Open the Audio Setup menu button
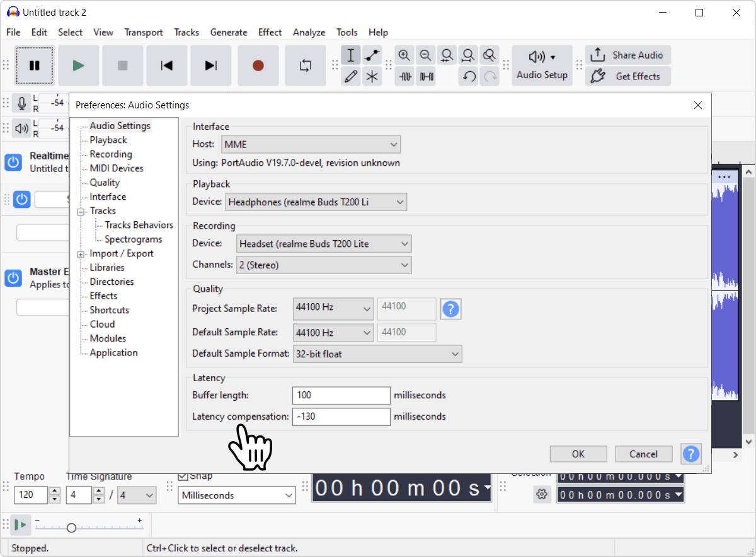This screenshot has height=557, width=756. click(542, 66)
